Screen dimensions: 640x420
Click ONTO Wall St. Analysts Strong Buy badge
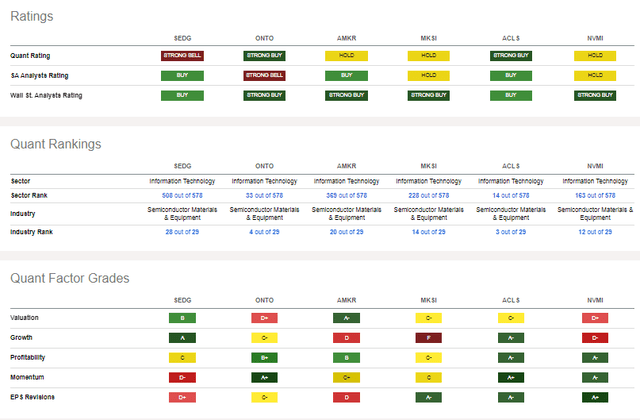264,96
